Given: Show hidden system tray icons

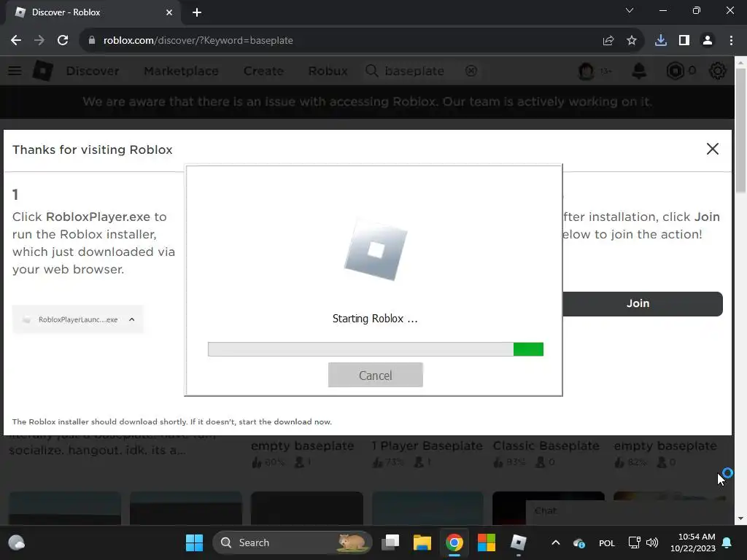Looking at the screenshot, I should 555,542.
